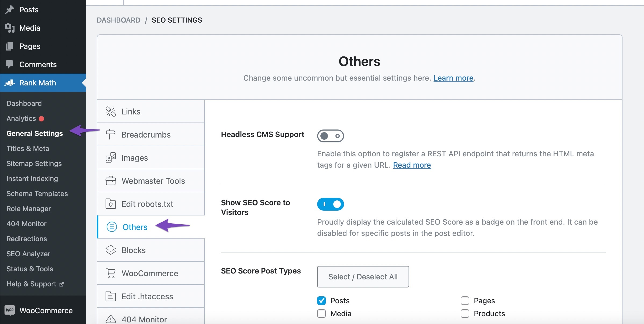
Task: Click the Breadcrumbs icon in sidebar
Action: tap(110, 134)
